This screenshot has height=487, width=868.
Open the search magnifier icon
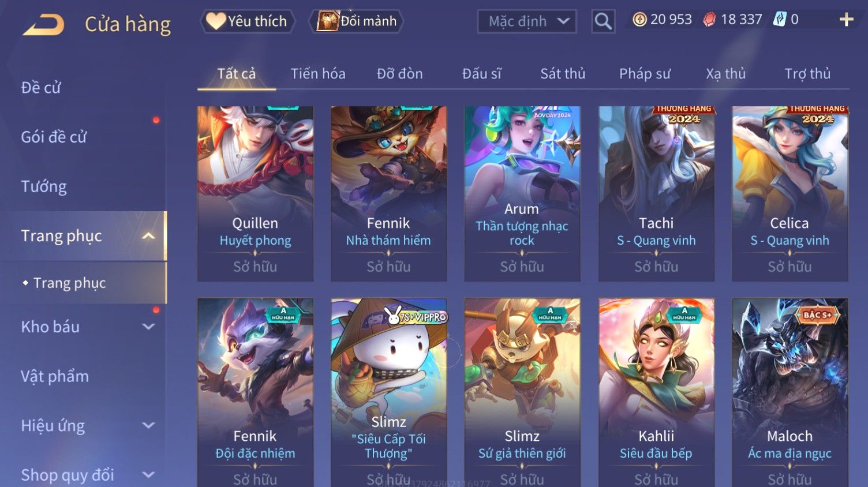[603, 21]
